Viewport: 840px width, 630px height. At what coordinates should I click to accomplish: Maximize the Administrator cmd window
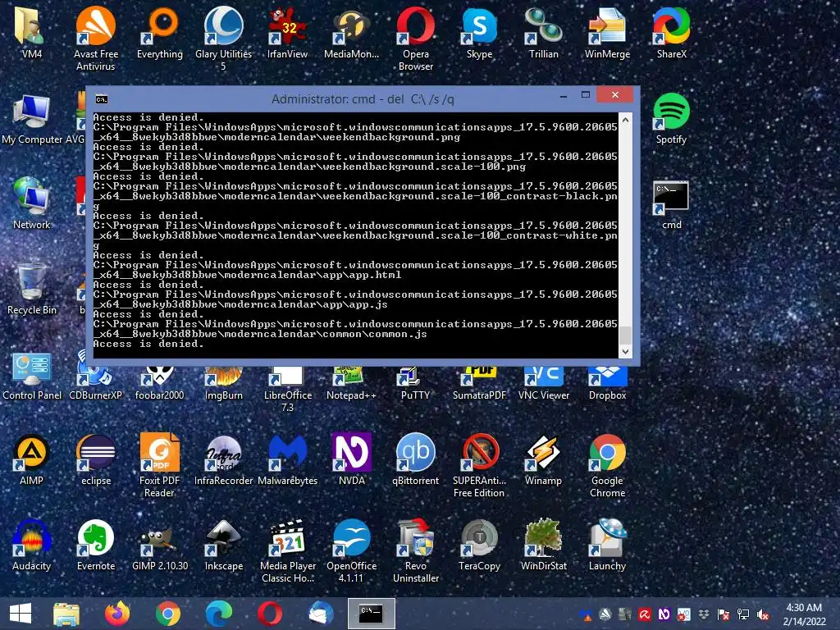[586, 95]
